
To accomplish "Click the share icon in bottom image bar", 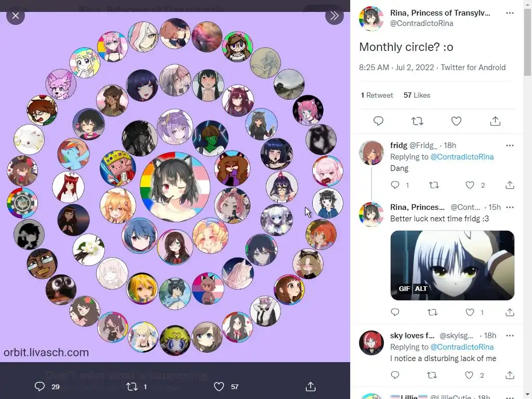I will pyautogui.click(x=311, y=387).
